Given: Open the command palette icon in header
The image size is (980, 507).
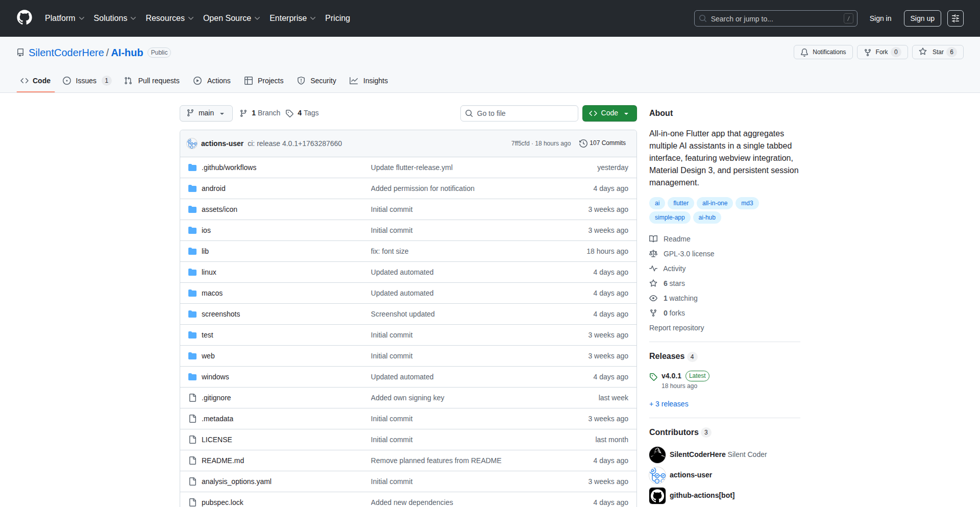Looking at the screenshot, I should (955, 18).
